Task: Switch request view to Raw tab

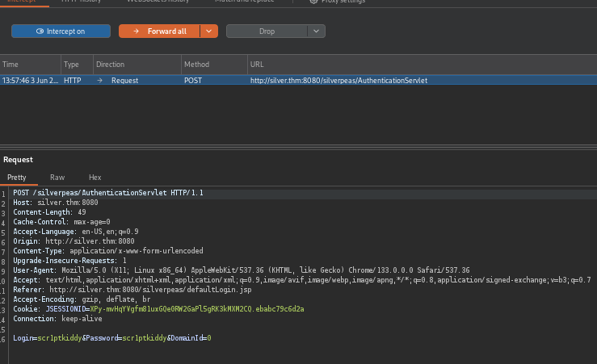Action: tap(57, 177)
